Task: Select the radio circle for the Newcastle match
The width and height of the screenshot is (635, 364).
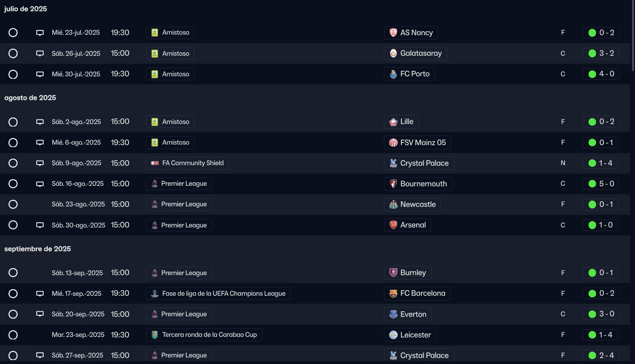Action: coord(13,204)
